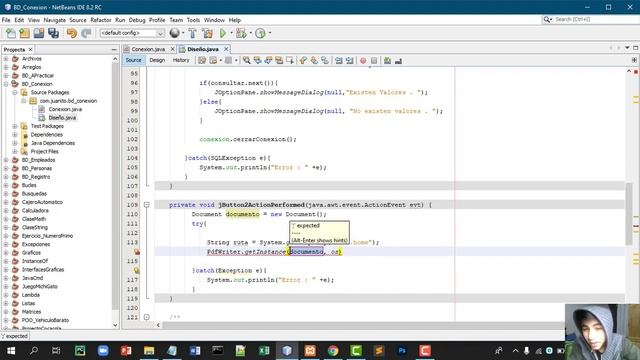Open NetBeans from the Windows taskbar
The image size is (640, 360).
[287, 351]
